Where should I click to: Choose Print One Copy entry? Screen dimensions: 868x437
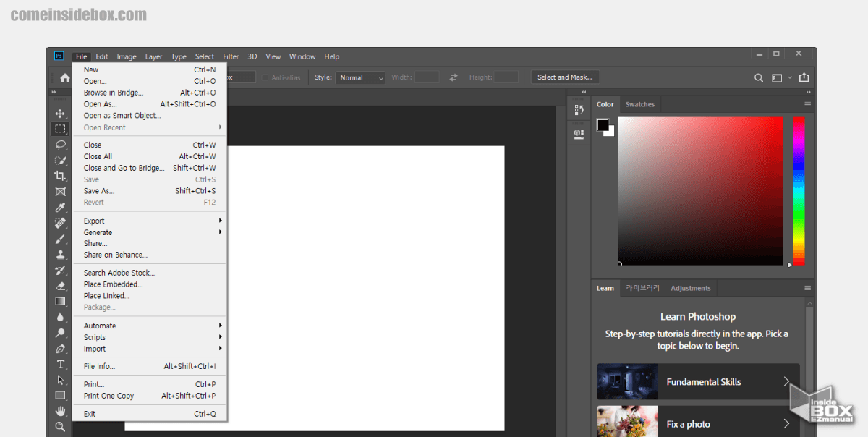point(150,396)
